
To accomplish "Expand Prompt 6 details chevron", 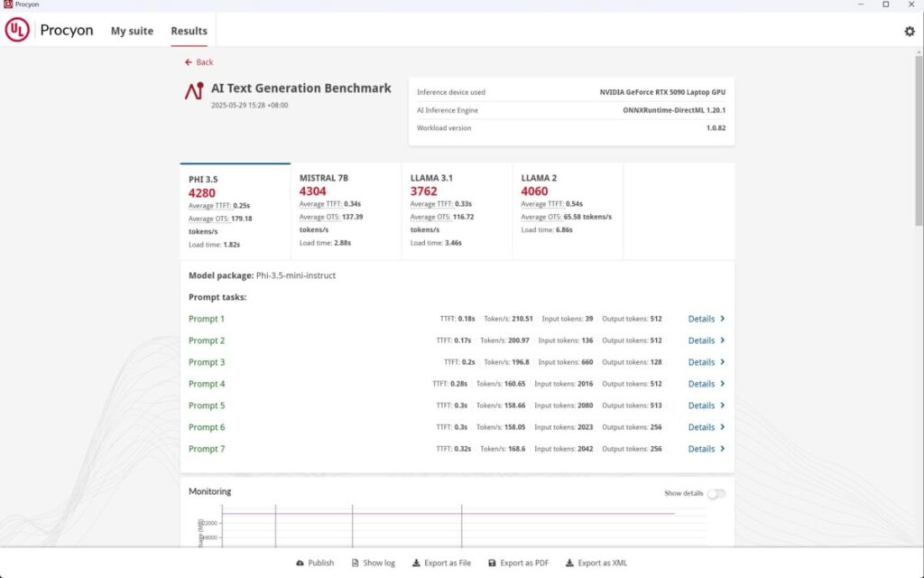I will 723,427.
